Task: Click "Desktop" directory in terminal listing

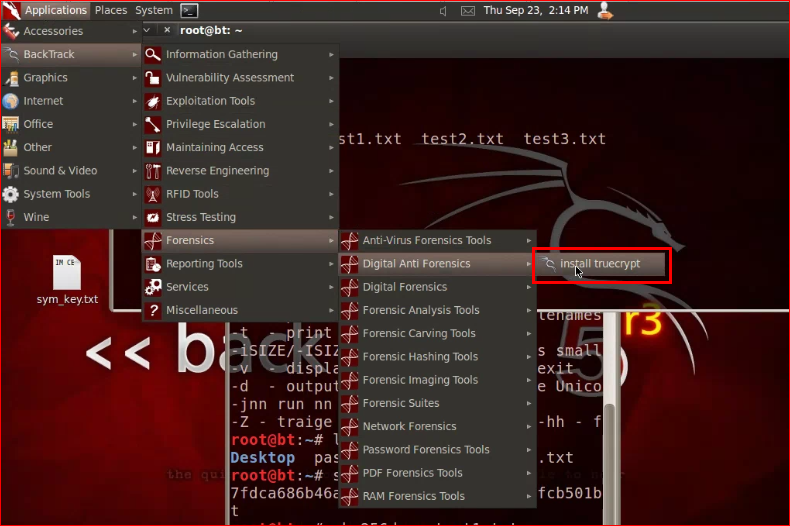Action: (x=262, y=457)
